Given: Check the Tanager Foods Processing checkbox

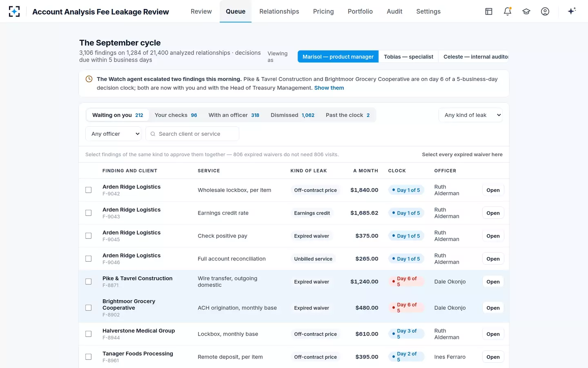Looking at the screenshot, I should pos(88,357).
